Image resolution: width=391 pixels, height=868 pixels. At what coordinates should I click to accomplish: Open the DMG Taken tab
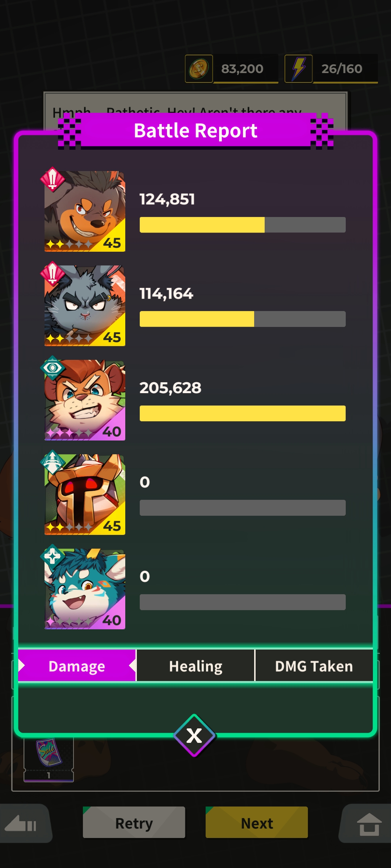[314, 666]
